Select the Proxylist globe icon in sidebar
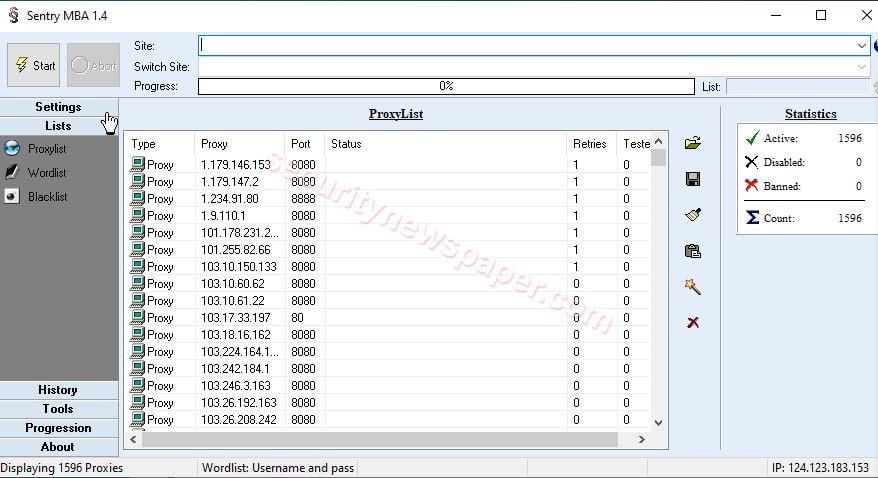The image size is (878, 478). coord(12,148)
